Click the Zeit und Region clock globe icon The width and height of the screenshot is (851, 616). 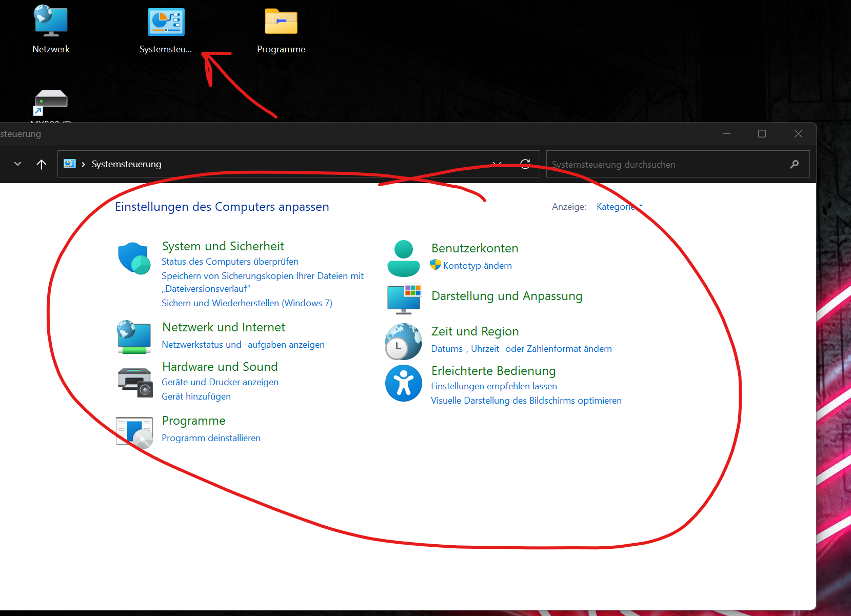click(x=404, y=342)
